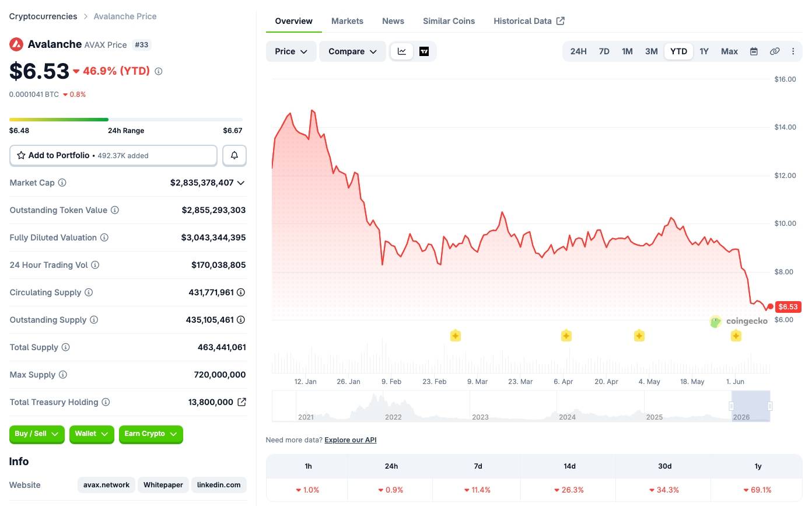
Task: Expand Market Cap details chevron
Action: 241,183
